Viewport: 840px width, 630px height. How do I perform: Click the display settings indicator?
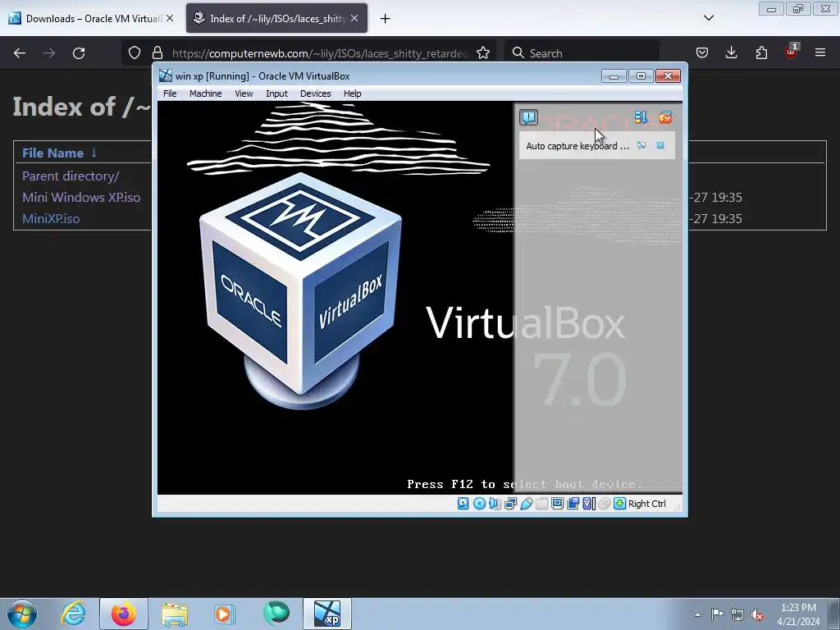coord(557,504)
